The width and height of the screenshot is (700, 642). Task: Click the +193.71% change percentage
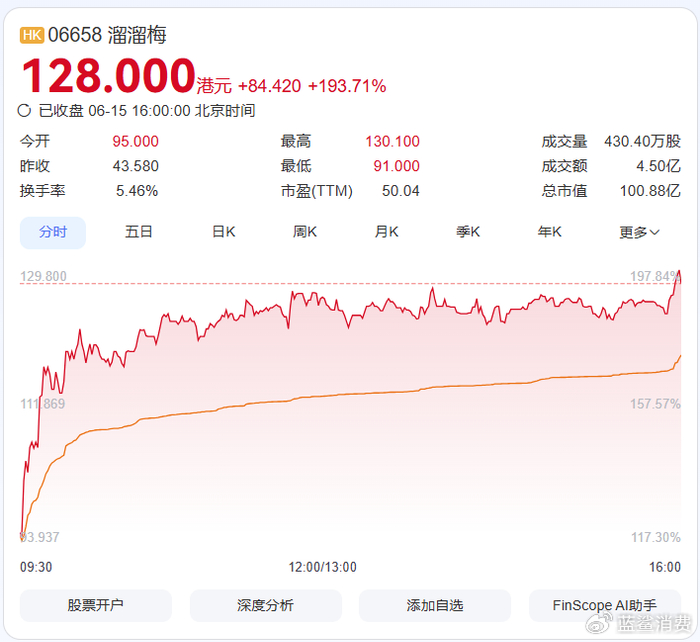[347, 86]
